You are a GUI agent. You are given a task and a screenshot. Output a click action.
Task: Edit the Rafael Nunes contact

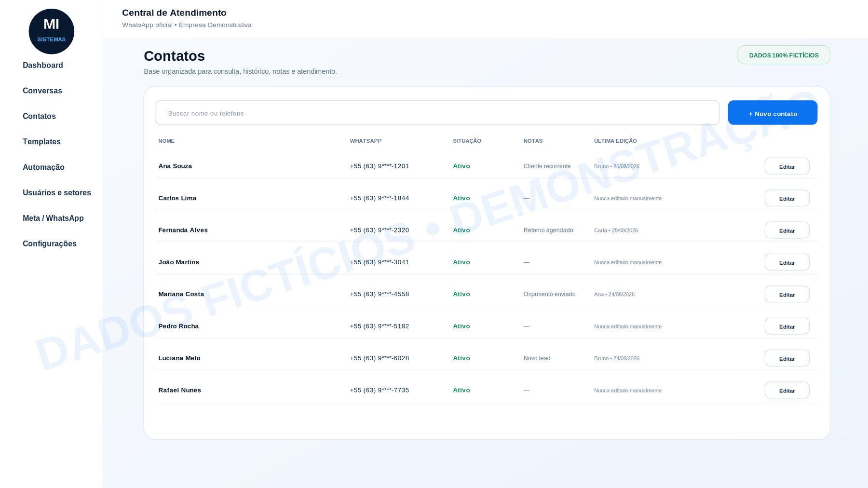click(787, 391)
